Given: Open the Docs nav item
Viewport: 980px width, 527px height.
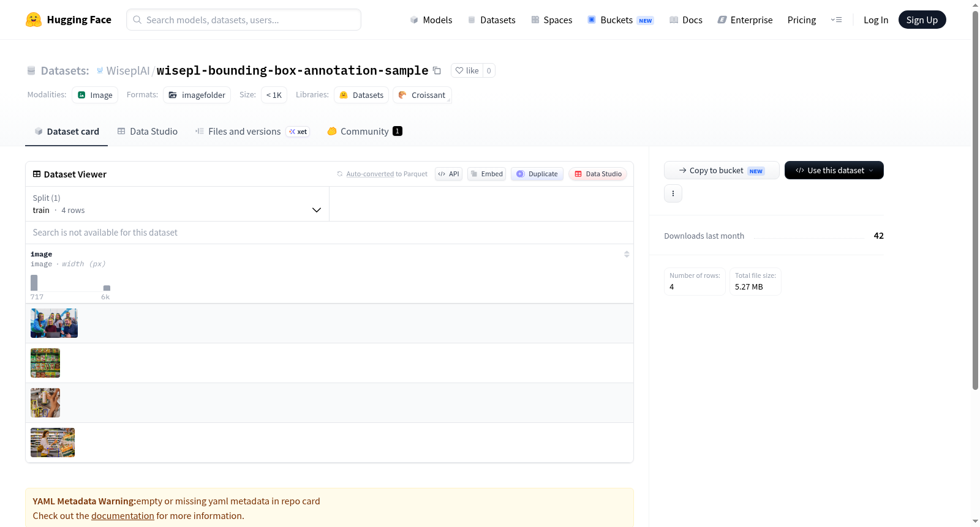Looking at the screenshot, I should [686, 20].
